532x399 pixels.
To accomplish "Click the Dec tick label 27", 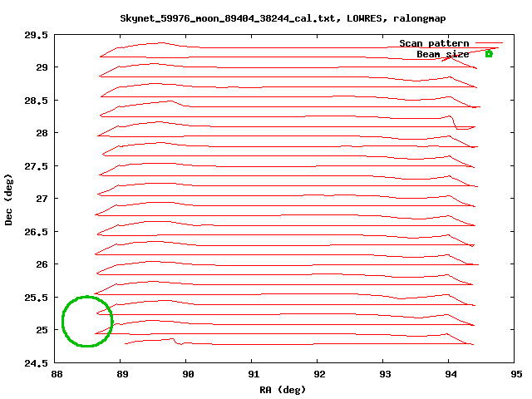I will 42,199.
